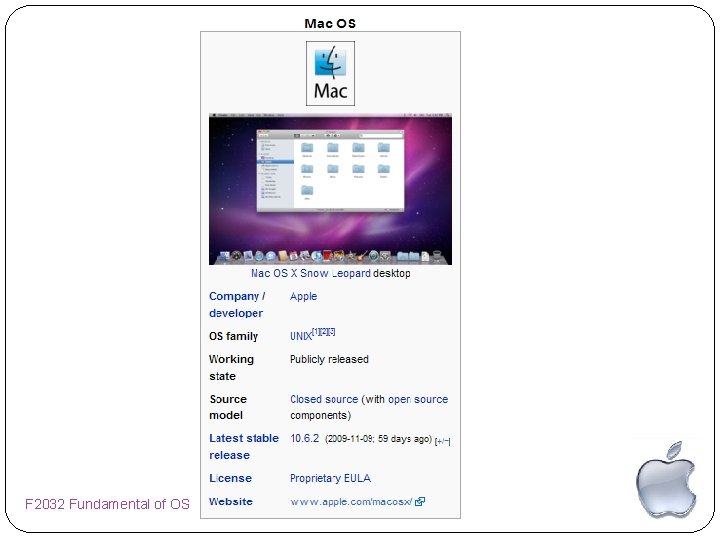Click the [+/−] edit link
720x540 pixels.
tap(443, 441)
